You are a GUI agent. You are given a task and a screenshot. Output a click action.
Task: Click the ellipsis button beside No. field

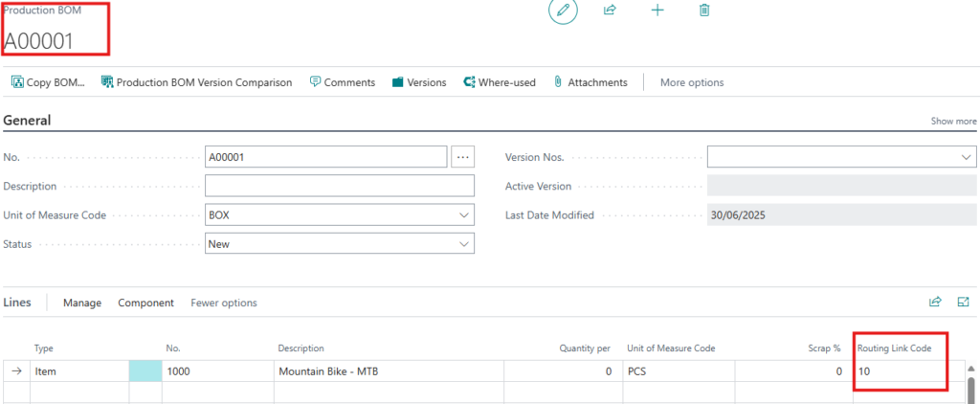tap(462, 158)
